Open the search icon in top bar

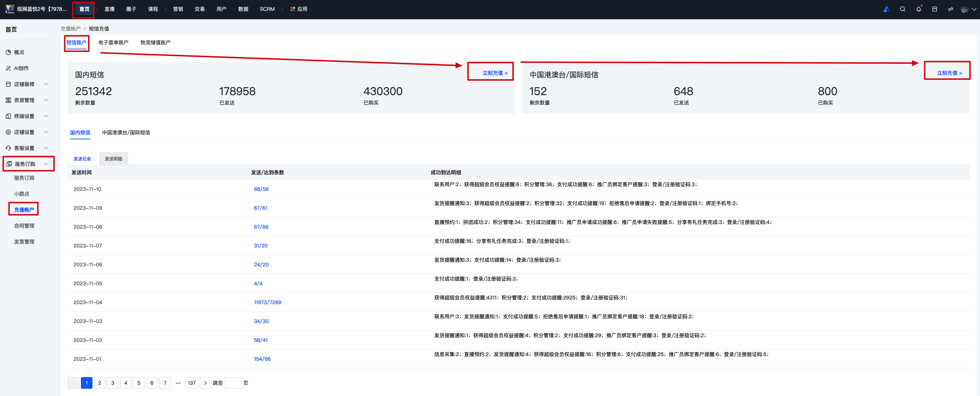pyautogui.click(x=902, y=9)
